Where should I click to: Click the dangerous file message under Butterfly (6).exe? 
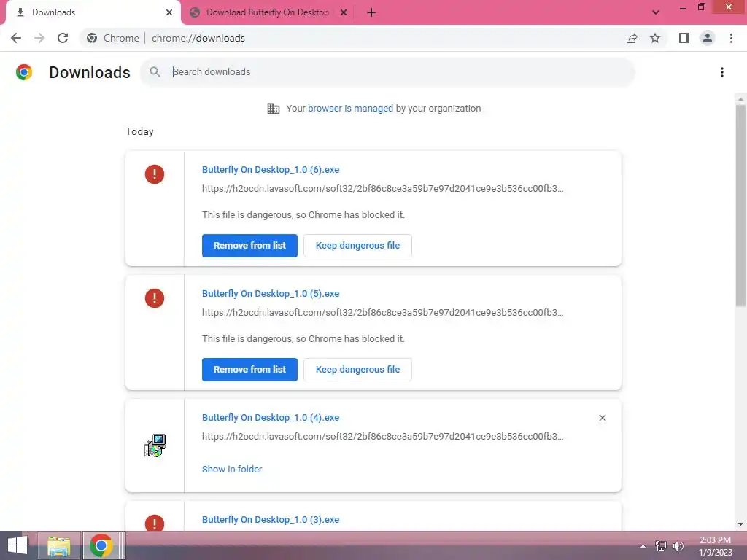click(303, 215)
